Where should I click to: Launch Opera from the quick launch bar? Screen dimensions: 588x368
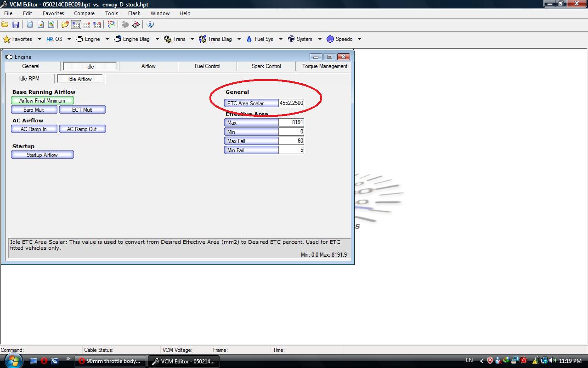point(44,361)
